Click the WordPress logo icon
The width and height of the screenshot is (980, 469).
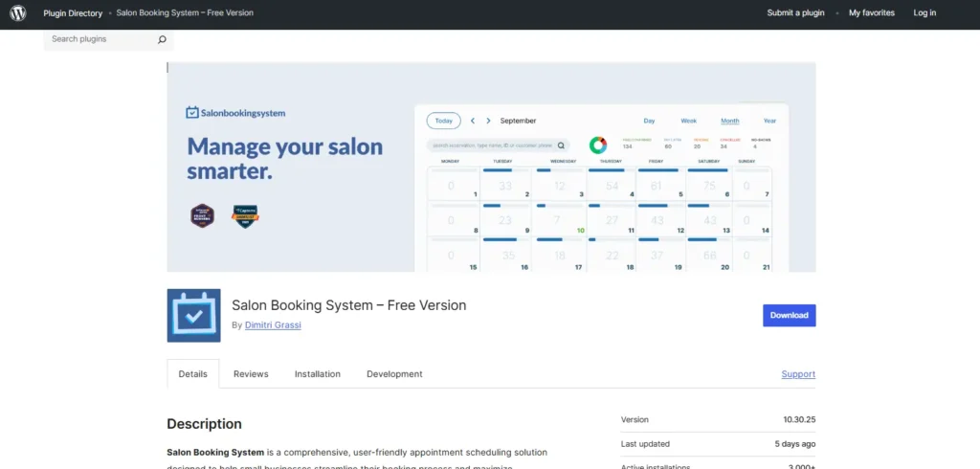coord(18,12)
